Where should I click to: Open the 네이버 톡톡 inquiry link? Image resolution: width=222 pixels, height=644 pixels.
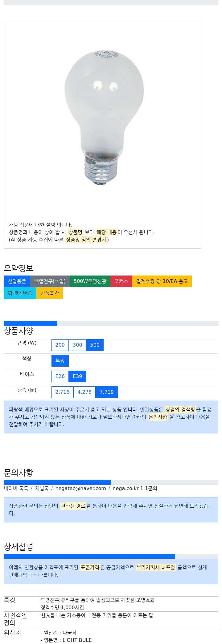(16, 489)
